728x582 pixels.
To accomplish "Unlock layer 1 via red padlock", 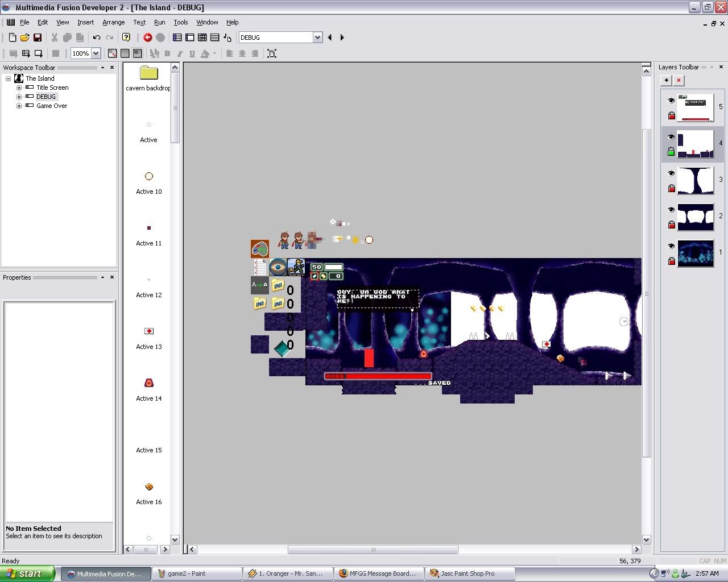I will pos(671,261).
